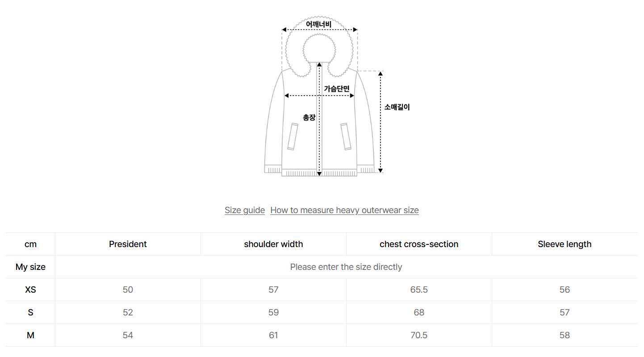This screenshot has width=644, height=357.
Task: Select the XS size row label
Action: 30,290
